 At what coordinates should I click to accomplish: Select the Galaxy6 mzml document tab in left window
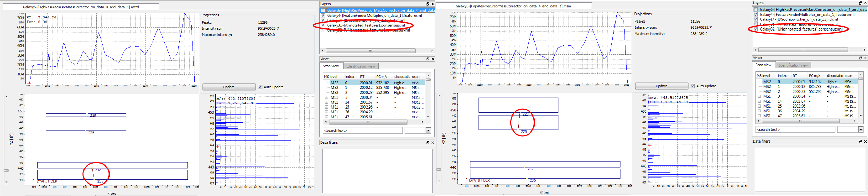[81, 7]
